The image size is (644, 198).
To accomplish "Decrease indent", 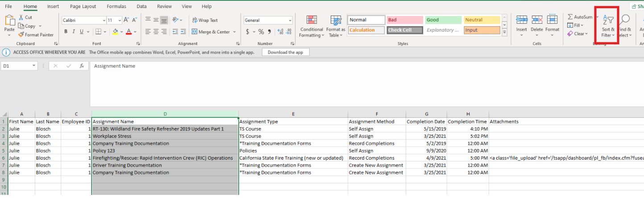I will pyautogui.click(x=175, y=32).
